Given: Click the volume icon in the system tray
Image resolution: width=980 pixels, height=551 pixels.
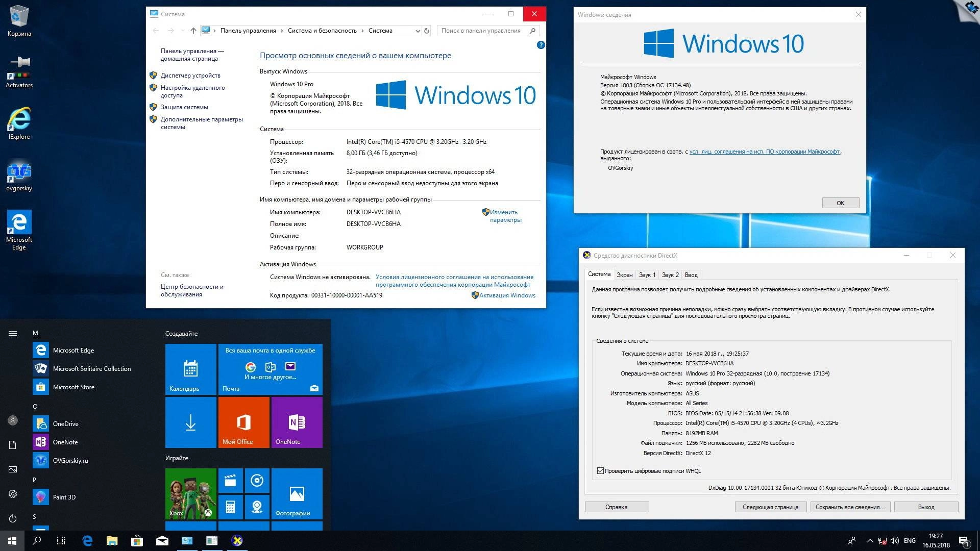Looking at the screenshot, I should tap(894, 541).
